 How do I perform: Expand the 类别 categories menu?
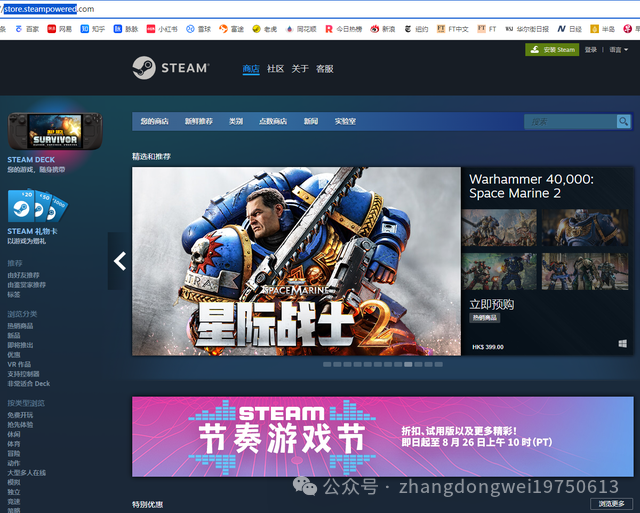pyautogui.click(x=236, y=121)
